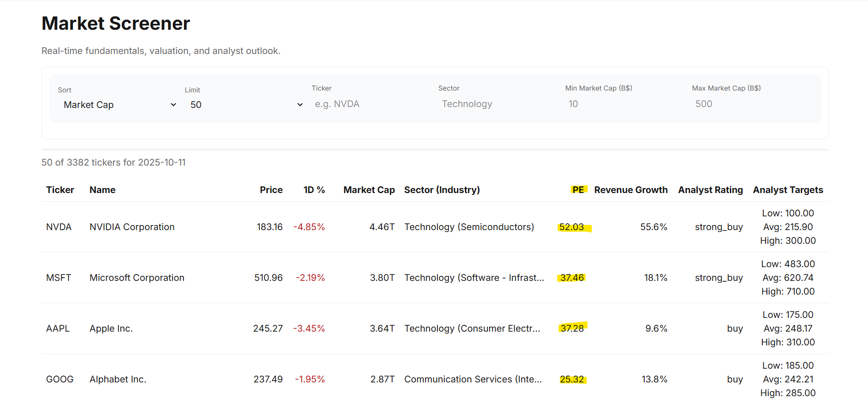Screen dimensions: 868x403
Task: Click NVIDIA Corporation company name
Action: pos(132,227)
